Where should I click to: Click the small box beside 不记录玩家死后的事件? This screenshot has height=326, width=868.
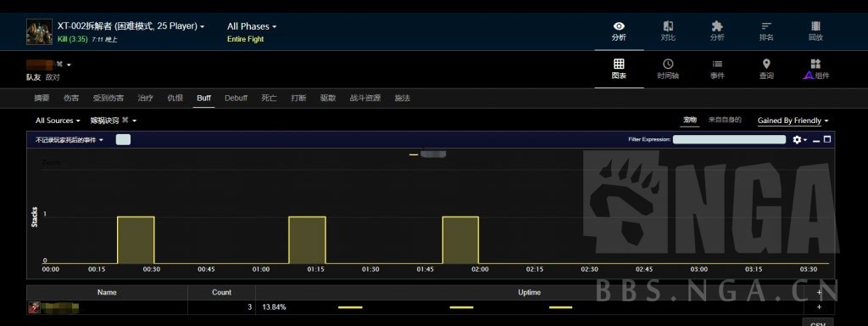[x=123, y=140]
